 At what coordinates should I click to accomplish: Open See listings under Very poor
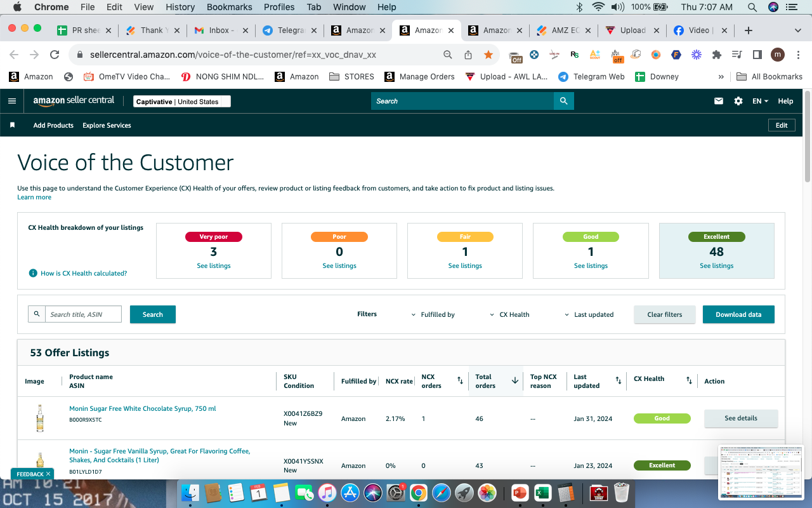[214, 266]
